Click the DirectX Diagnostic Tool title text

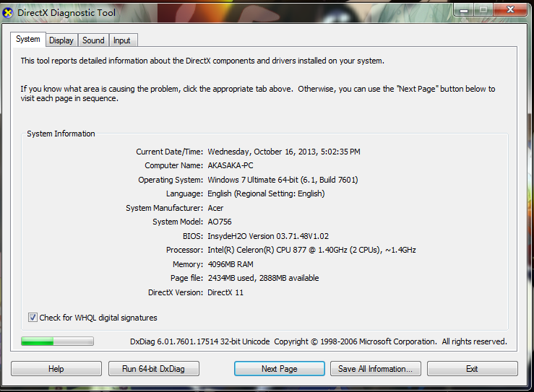[x=66, y=13]
